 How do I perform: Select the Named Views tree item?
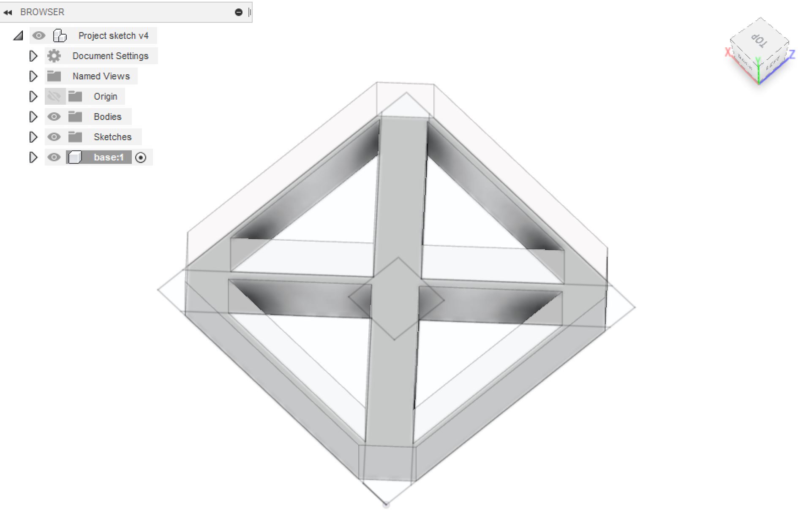(x=101, y=76)
